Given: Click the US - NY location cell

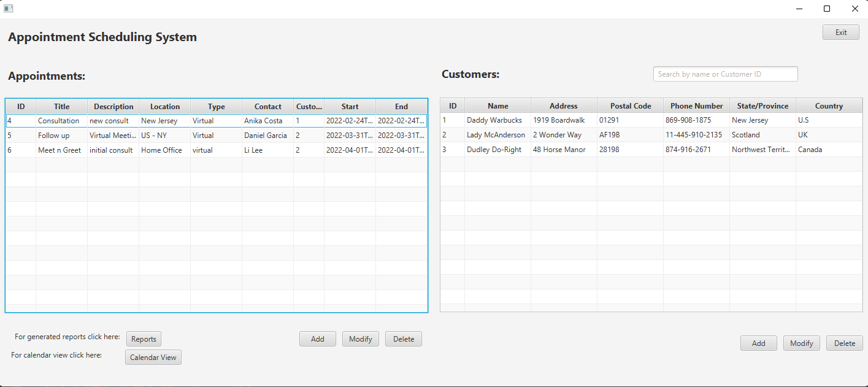Looking at the screenshot, I should coord(165,136).
